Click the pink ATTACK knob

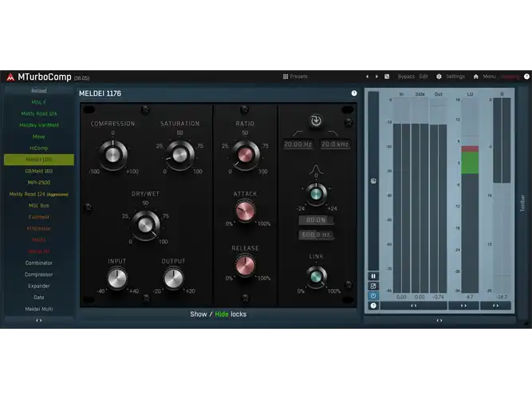point(245,211)
